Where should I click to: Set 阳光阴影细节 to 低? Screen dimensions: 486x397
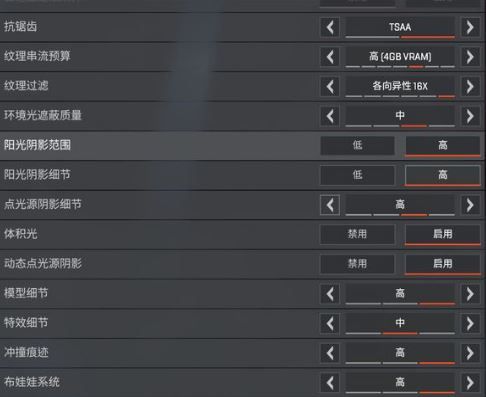point(357,175)
